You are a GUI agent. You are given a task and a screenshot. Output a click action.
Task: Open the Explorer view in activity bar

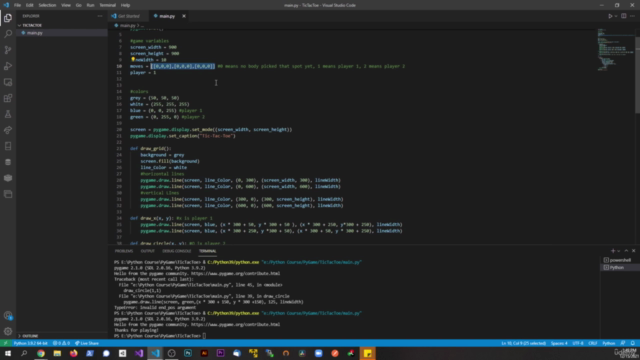[8, 18]
